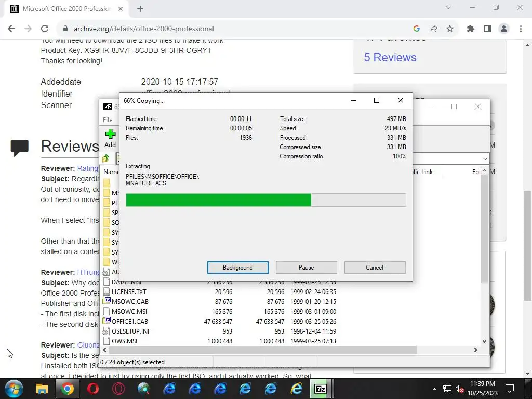Image resolution: width=532 pixels, height=399 pixels.
Task: Click the Name column header in 7-Zip
Action: [111, 171]
